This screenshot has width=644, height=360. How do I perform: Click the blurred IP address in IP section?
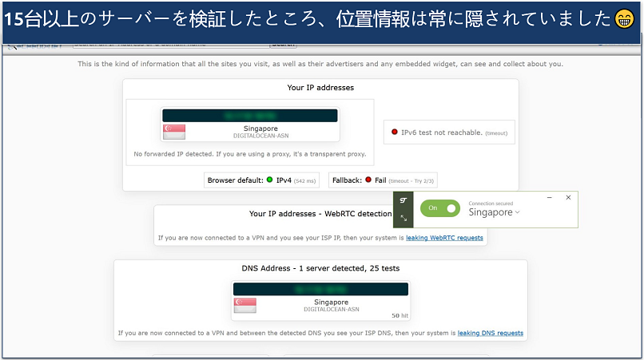tap(249, 116)
